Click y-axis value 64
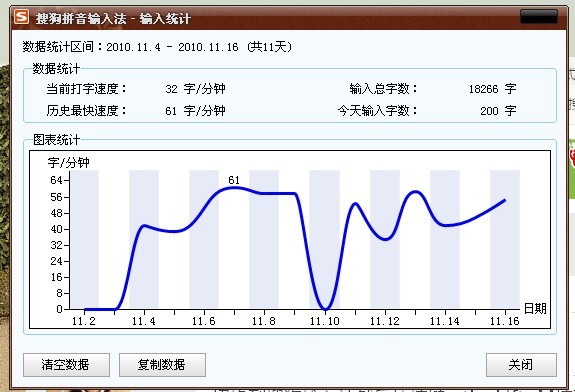 pyautogui.click(x=56, y=180)
